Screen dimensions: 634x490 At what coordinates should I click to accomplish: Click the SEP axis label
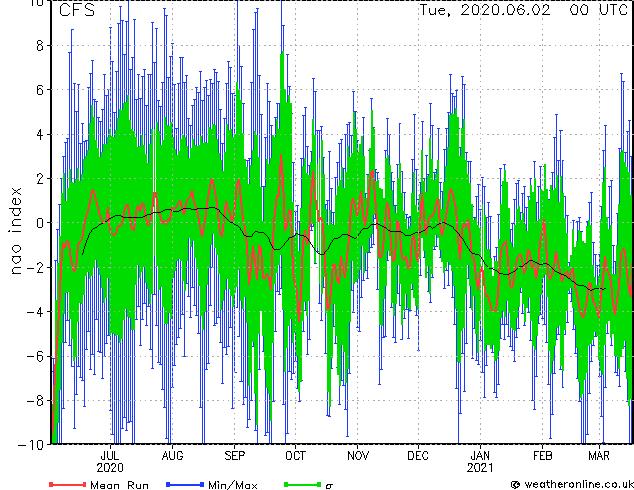[x=235, y=456]
